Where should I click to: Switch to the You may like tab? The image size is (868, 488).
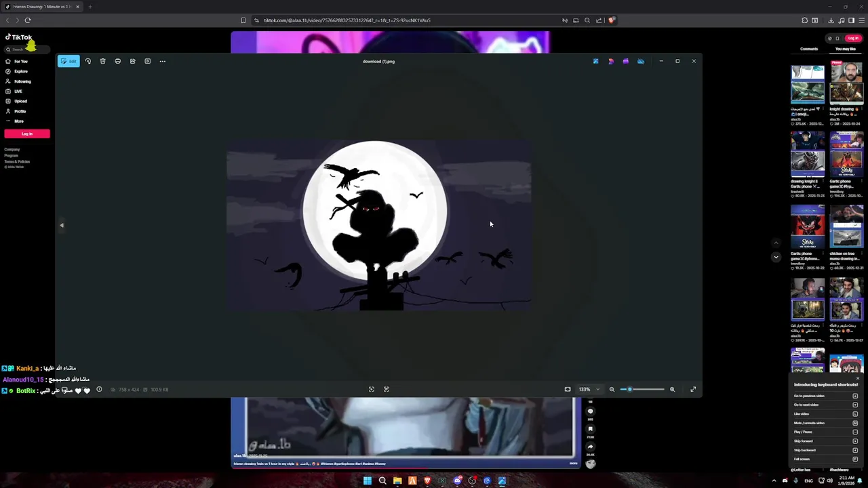pos(846,49)
